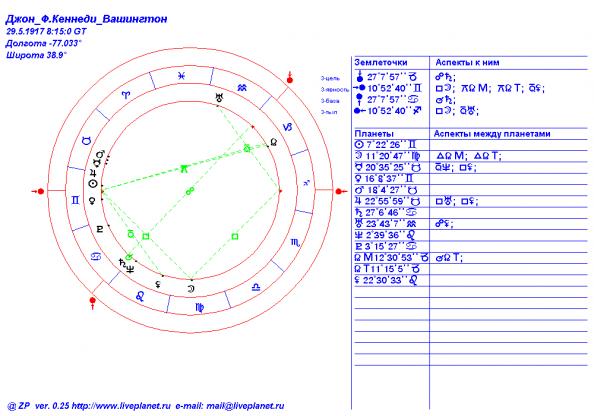Click the Leo sign glyph on the wheel
Viewport: 594px width, 416px height.
(140, 296)
